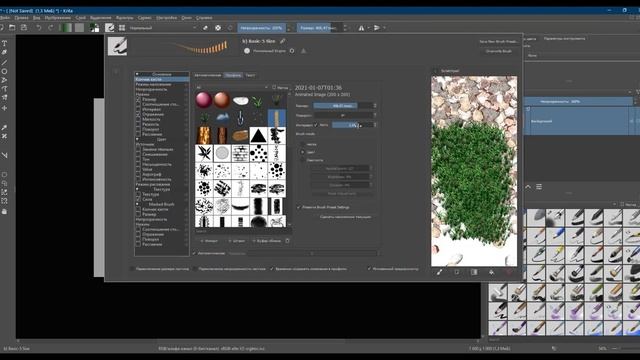Click the brush preset thumbnail in the editor

[x=118, y=47]
